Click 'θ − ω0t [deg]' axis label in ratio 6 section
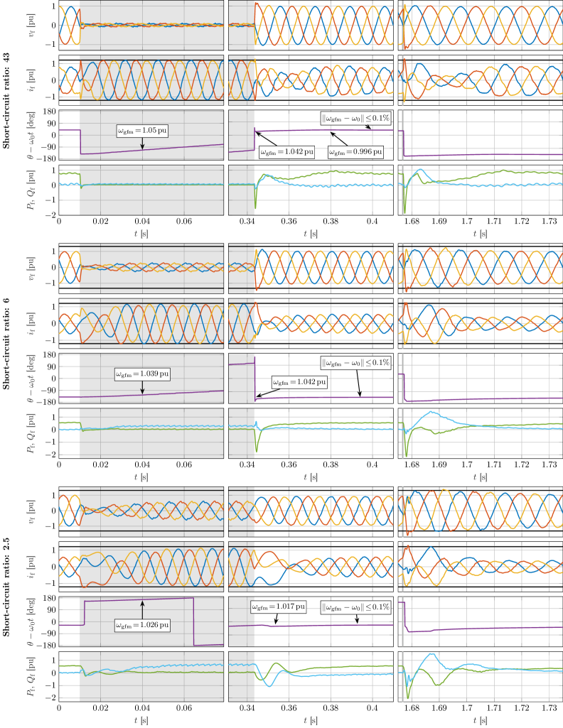563x728 pixels. point(31,378)
